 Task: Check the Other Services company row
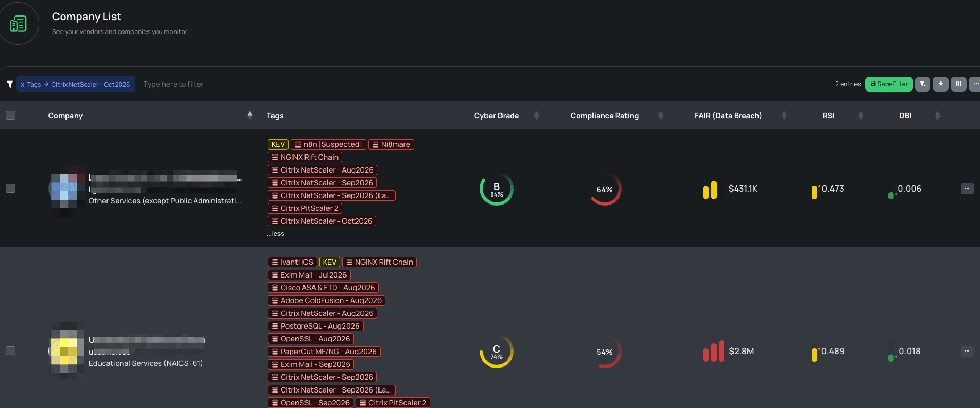pos(11,188)
